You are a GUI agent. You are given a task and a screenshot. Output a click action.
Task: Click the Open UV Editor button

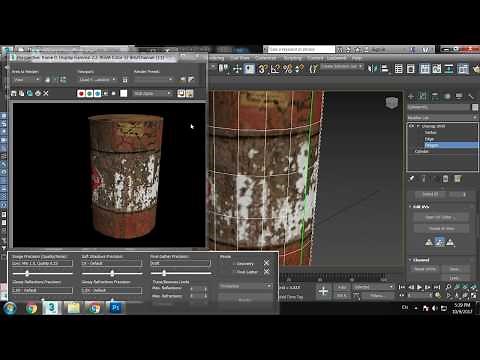441,217
